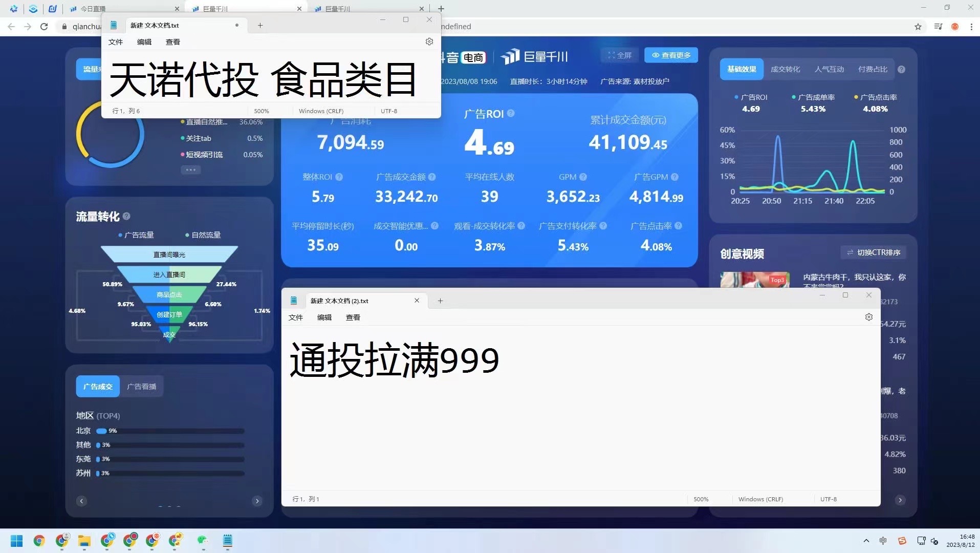Click help icon beside 整体ROI
The image size is (980, 553).
[339, 177]
